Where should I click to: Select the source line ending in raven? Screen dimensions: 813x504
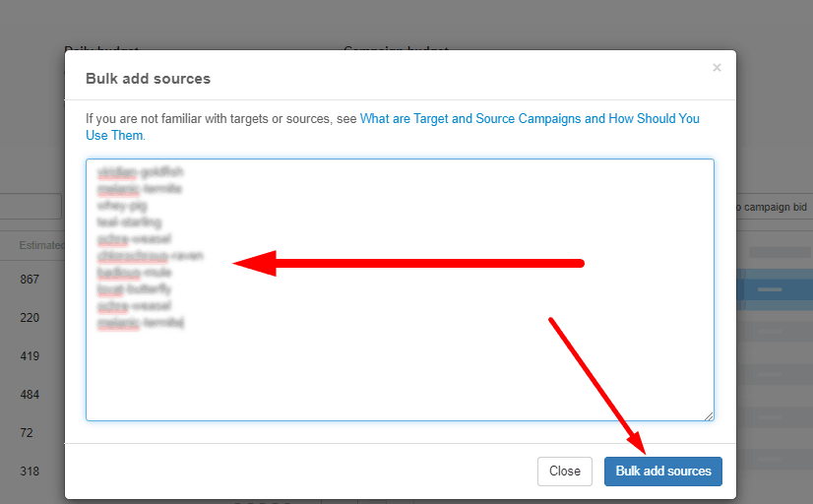(x=150, y=256)
